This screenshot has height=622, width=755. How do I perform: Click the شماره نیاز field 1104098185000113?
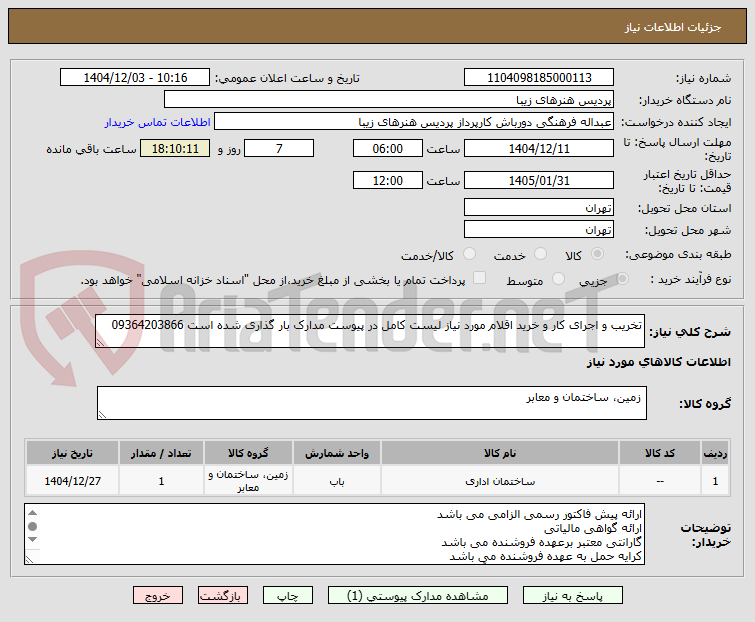pyautogui.click(x=539, y=78)
